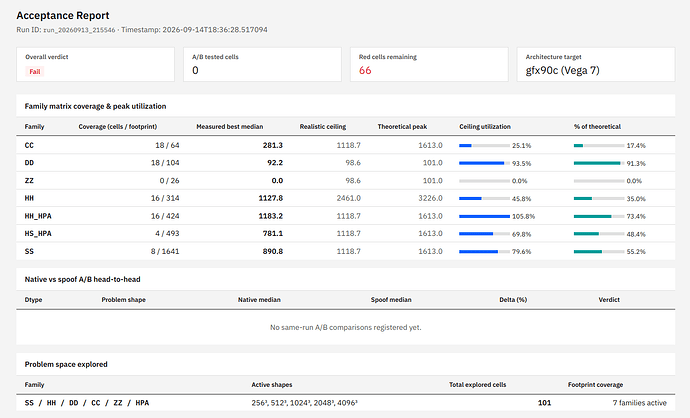Click the Theoretical peak column header

click(x=402, y=127)
